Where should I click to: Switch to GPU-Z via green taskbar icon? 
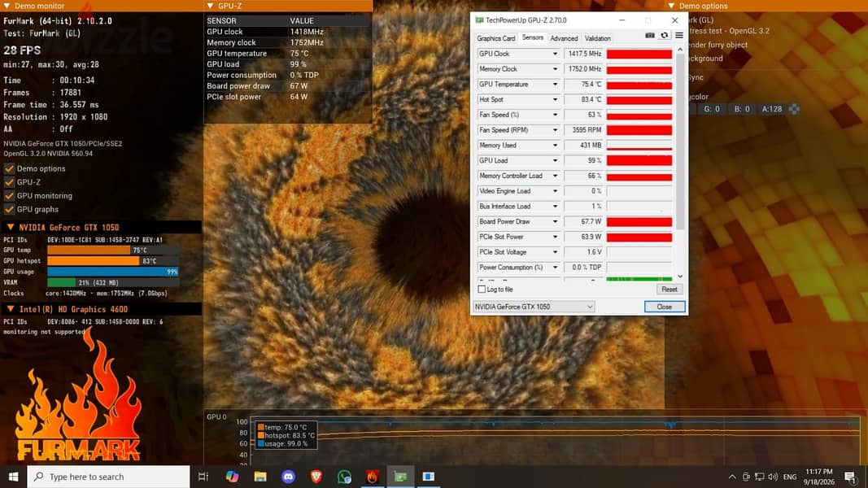tap(400, 477)
